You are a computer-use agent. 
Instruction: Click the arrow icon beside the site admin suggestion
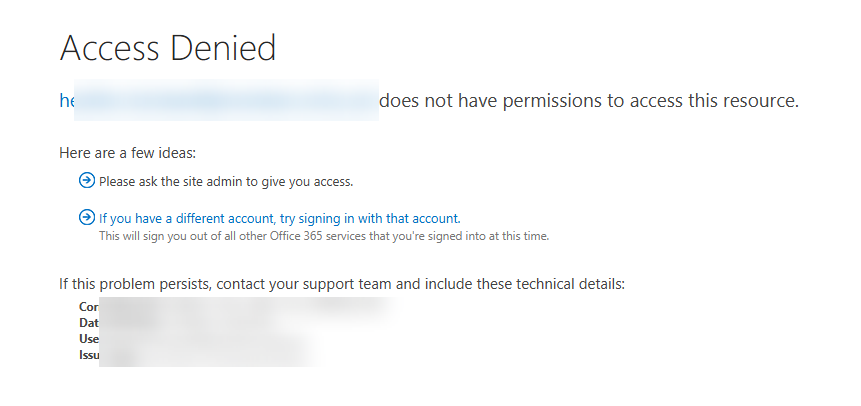point(87,181)
